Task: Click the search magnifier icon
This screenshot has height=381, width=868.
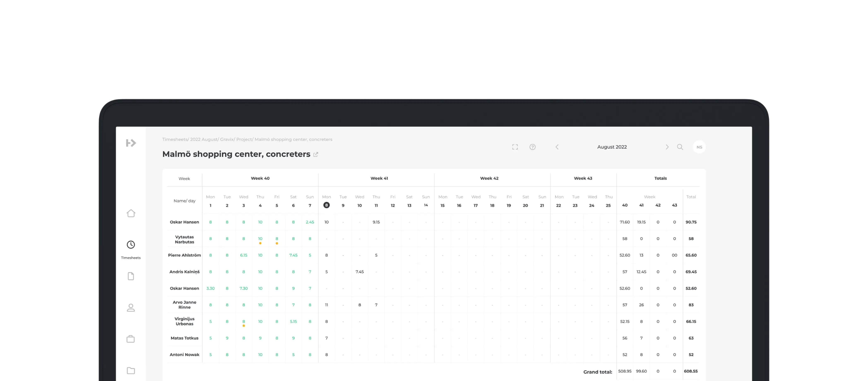Action: [x=680, y=147]
